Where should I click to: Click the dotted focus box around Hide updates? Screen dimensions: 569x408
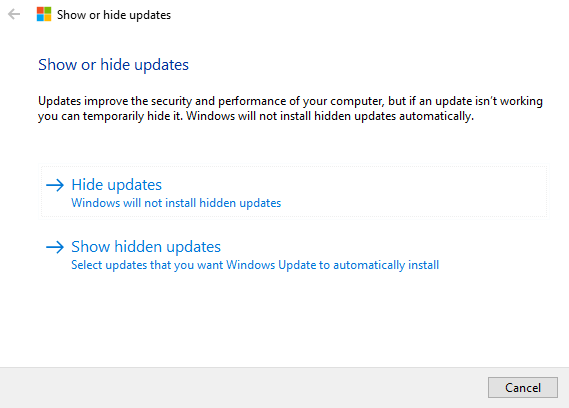tap(294, 192)
